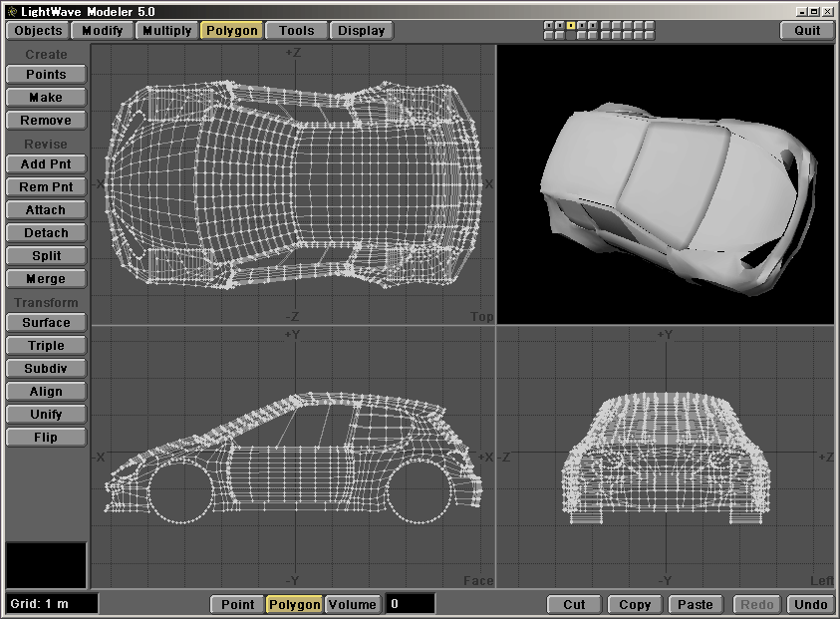Screen dimensions: 840x619
Task: Click the Add Pnt tool
Action: pyautogui.click(x=46, y=164)
